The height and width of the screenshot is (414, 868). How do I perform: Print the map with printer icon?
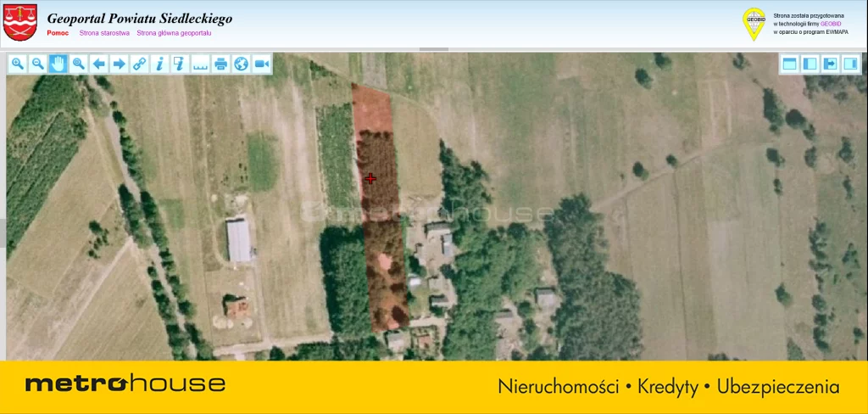(220, 64)
